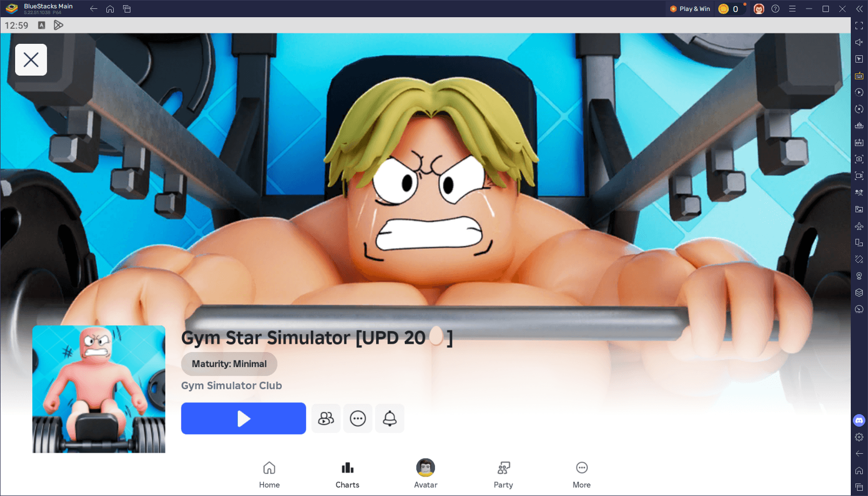Click the two-rectangles sidebar icon
The height and width of the screenshot is (496, 868).
[x=859, y=243]
